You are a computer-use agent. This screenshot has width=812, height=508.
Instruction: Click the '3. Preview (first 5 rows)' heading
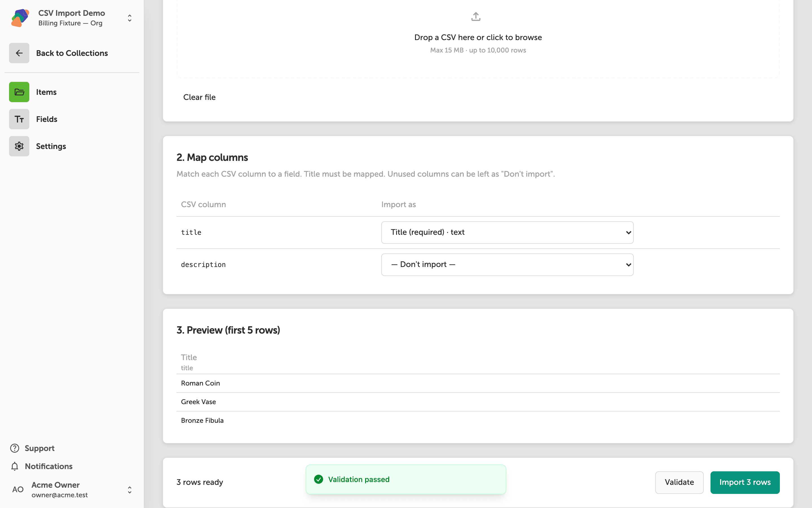[x=228, y=330]
